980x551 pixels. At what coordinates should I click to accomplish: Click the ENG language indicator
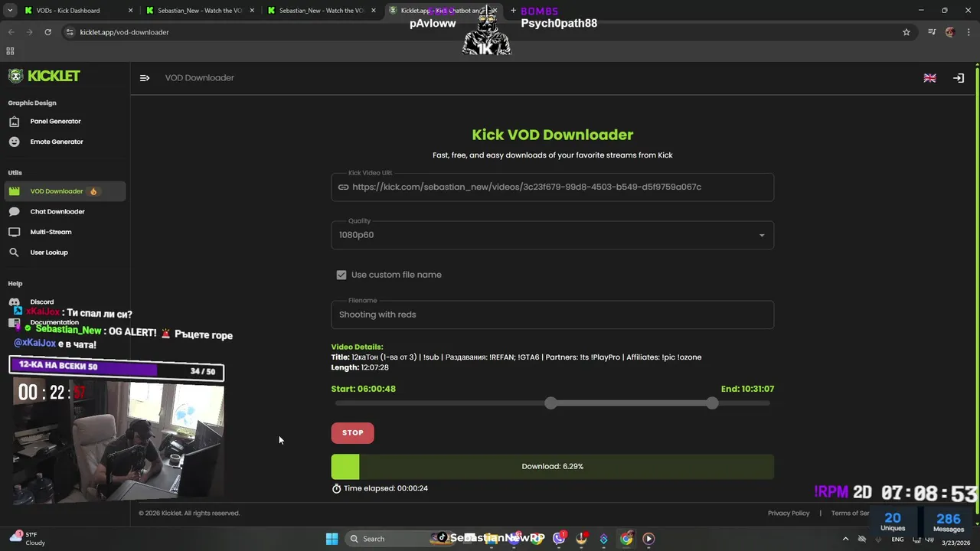897,540
